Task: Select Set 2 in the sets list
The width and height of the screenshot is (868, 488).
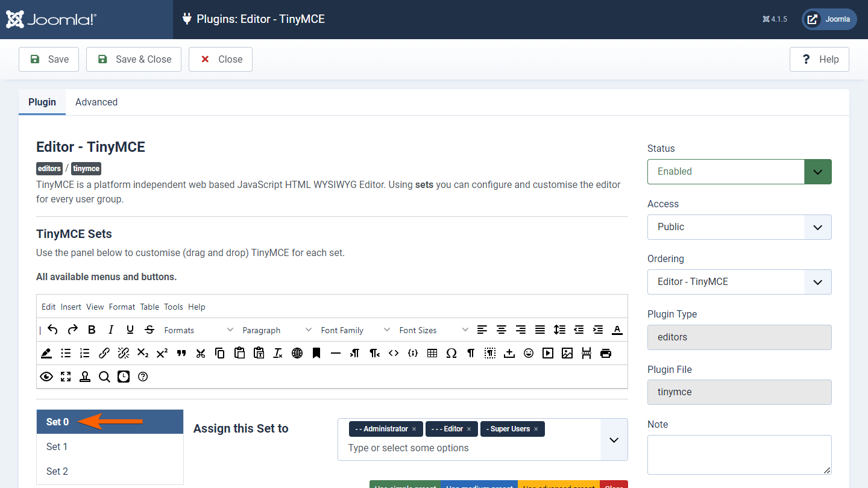Action: 110,471
